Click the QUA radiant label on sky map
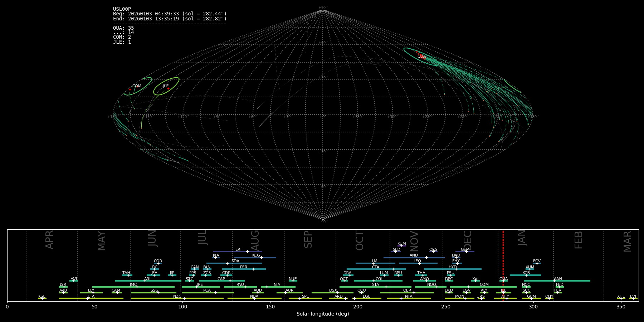644x322 pixels. pyautogui.click(x=421, y=57)
